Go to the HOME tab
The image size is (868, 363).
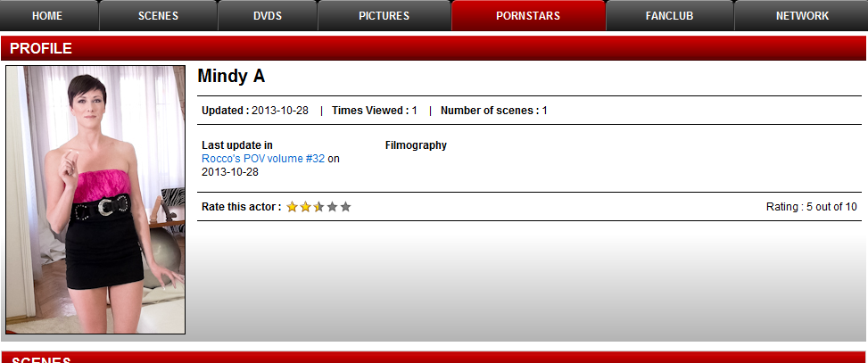point(47,15)
